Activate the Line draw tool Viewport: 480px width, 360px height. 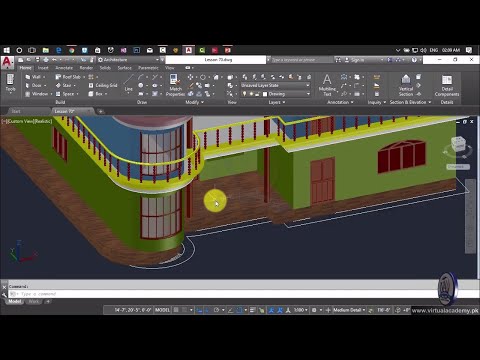click(x=128, y=83)
